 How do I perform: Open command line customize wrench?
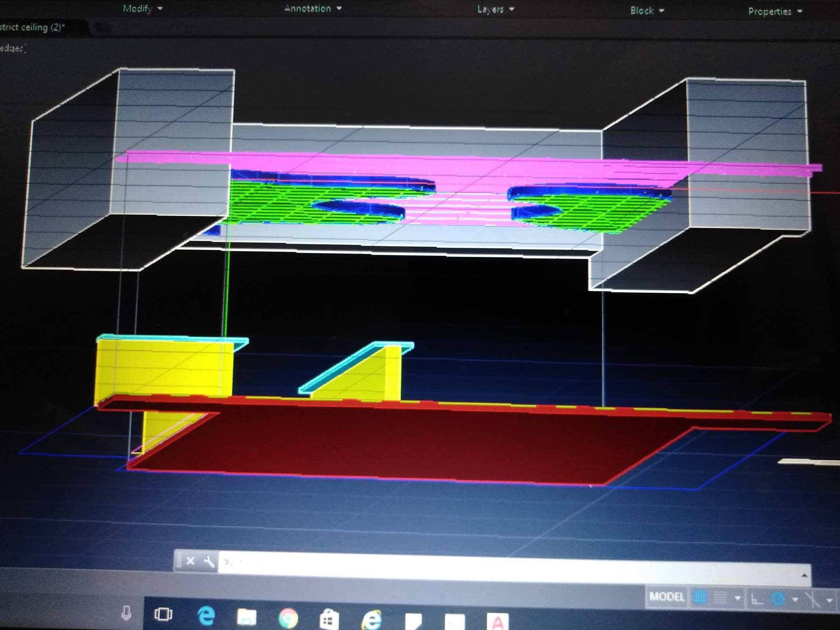[209, 561]
